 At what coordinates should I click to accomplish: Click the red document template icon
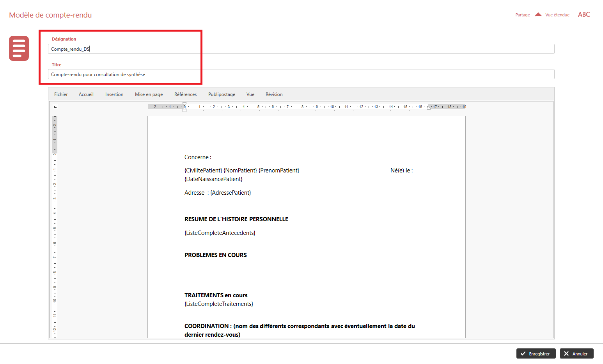(x=19, y=48)
